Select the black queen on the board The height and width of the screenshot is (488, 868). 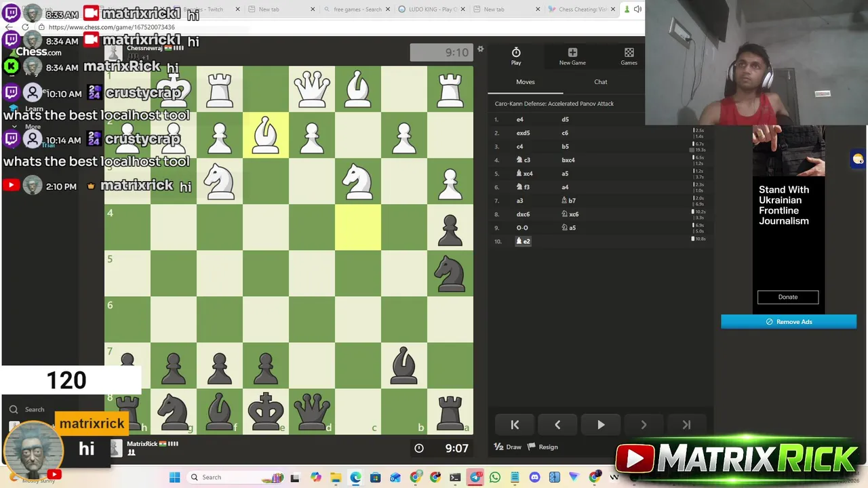[x=312, y=412]
